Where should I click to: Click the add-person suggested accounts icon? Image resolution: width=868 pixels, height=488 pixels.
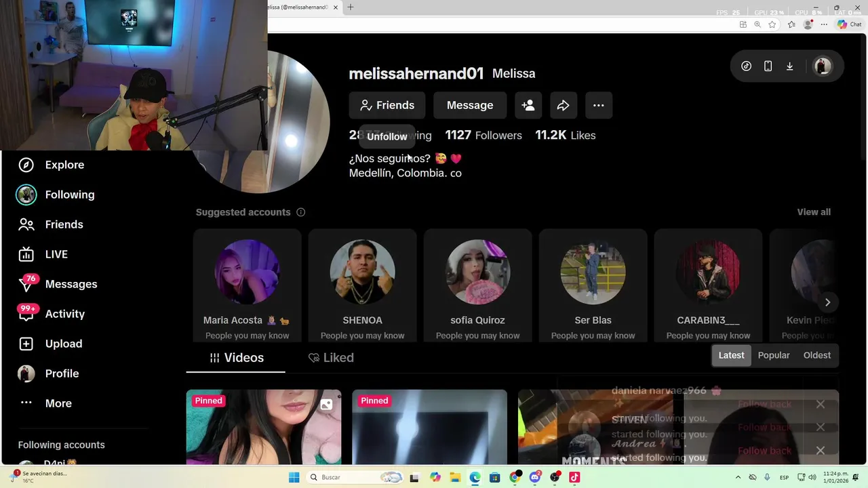pyautogui.click(x=528, y=105)
